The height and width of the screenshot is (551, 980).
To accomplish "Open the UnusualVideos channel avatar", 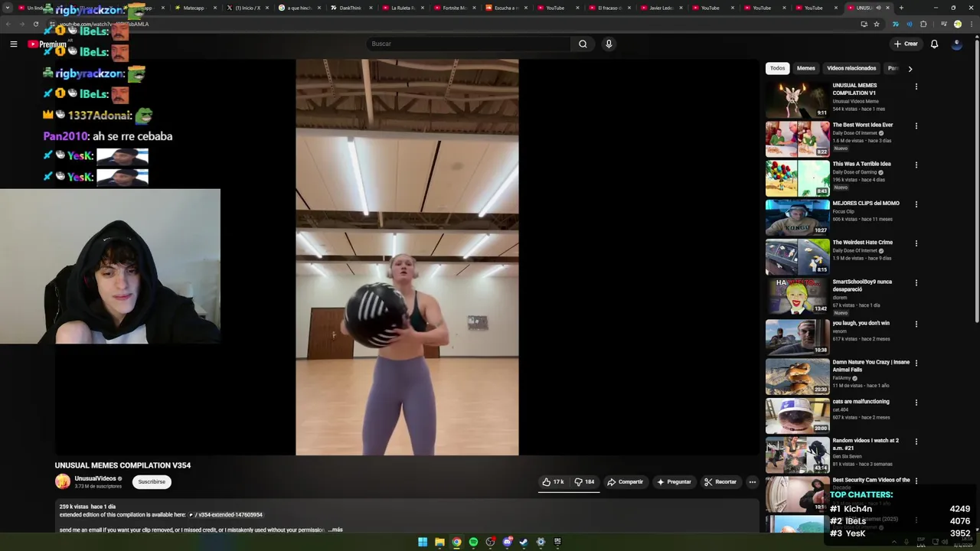I will [63, 482].
